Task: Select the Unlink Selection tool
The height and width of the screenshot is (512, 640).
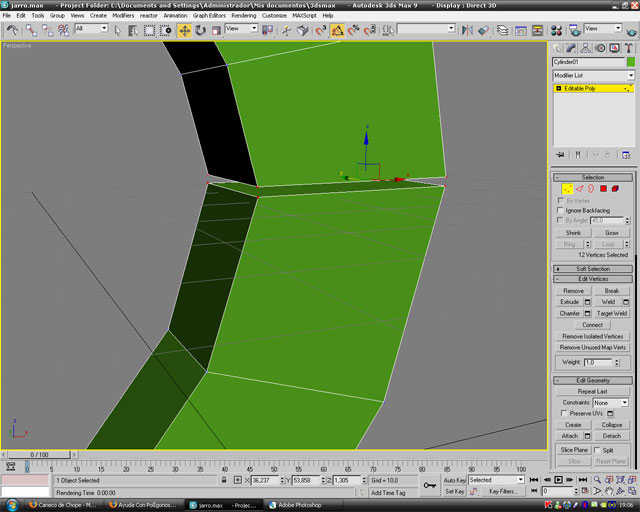Action: [47, 30]
